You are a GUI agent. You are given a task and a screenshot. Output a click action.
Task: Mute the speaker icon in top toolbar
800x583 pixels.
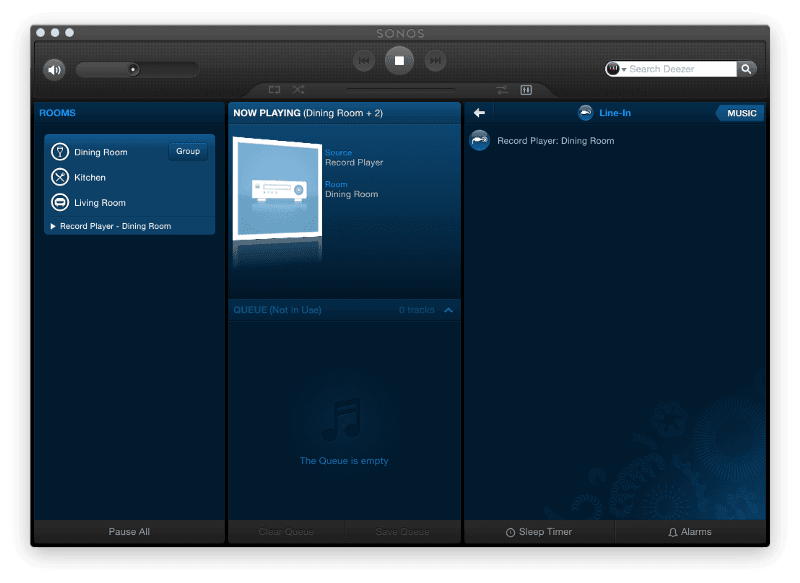coord(54,69)
